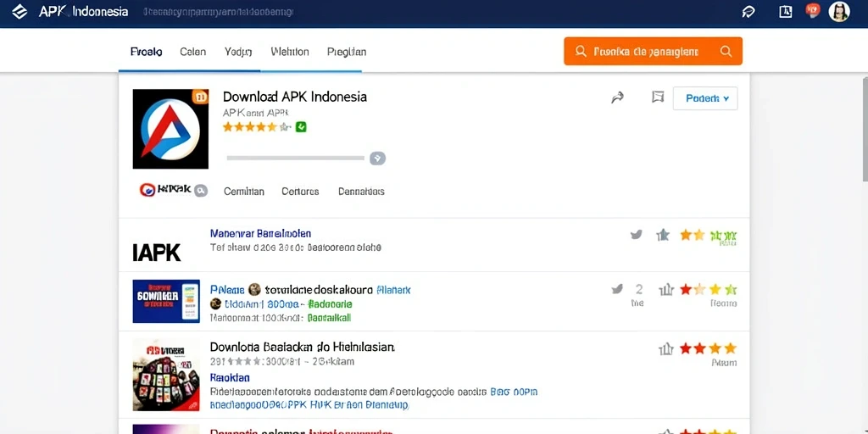Click the magnifier icon right of orange search

(726, 52)
